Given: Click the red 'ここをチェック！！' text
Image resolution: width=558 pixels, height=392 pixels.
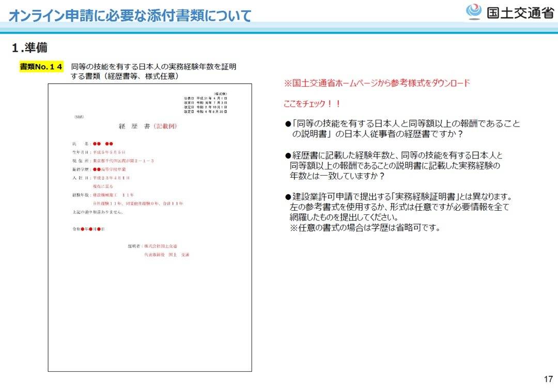Looking at the screenshot, I should (x=312, y=104).
